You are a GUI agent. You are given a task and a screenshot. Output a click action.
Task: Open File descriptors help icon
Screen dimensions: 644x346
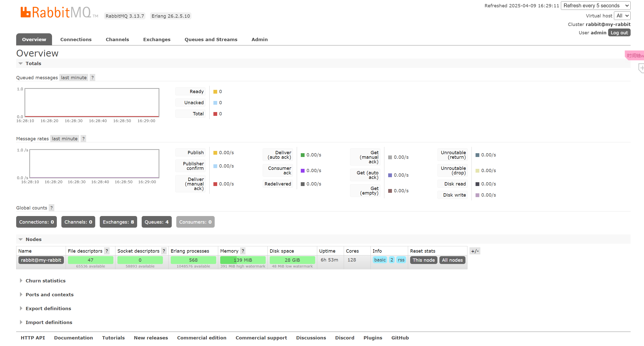(x=107, y=251)
